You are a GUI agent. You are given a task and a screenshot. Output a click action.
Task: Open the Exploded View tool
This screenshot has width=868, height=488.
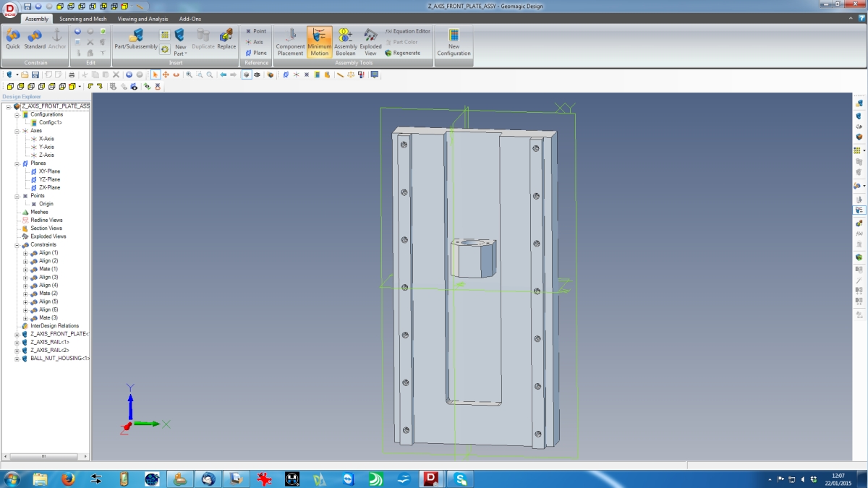370,41
